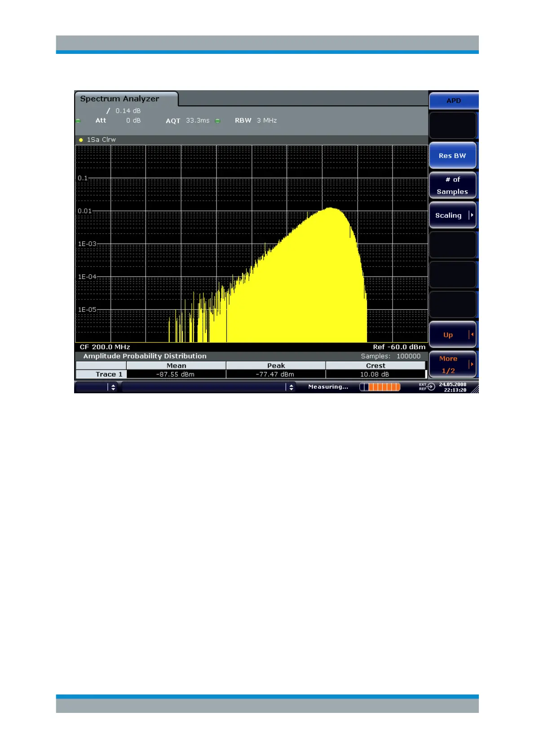The image size is (535, 756).
Task: Click the date and time display
Action: point(452,387)
